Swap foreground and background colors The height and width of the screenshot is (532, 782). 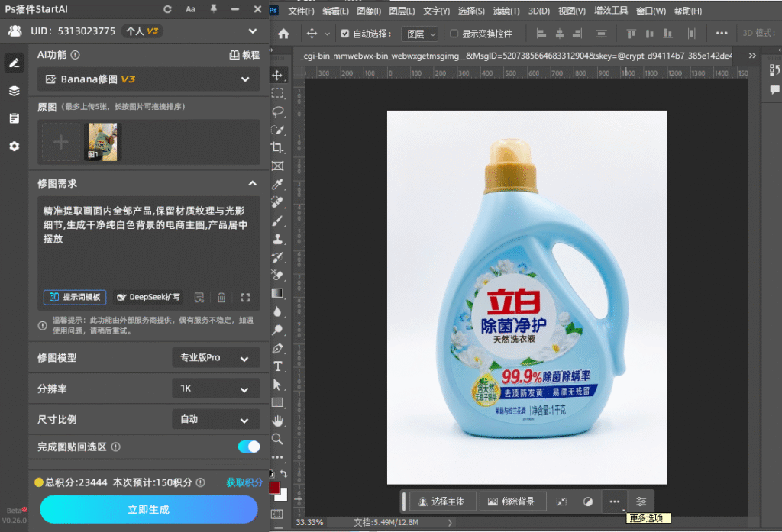pos(283,474)
